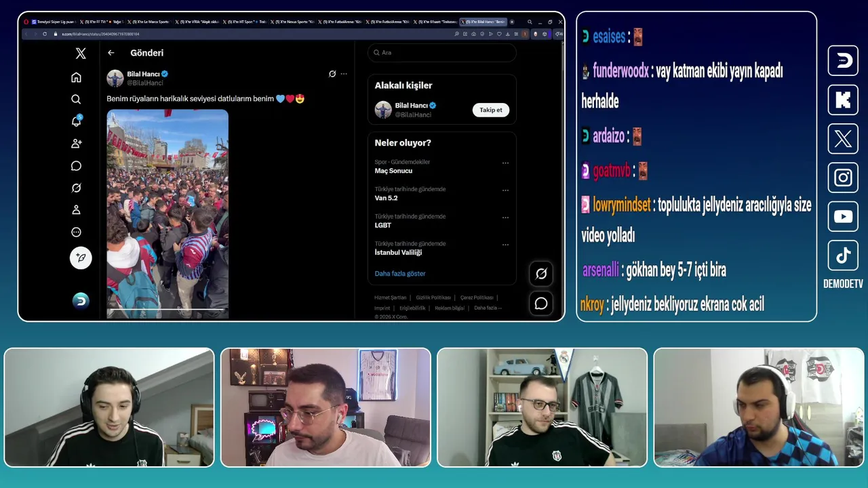Image resolution: width=868 pixels, height=488 pixels.
Task: Click Kick logo in DEMODETV panel
Action: pyautogui.click(x=843, y=100)
